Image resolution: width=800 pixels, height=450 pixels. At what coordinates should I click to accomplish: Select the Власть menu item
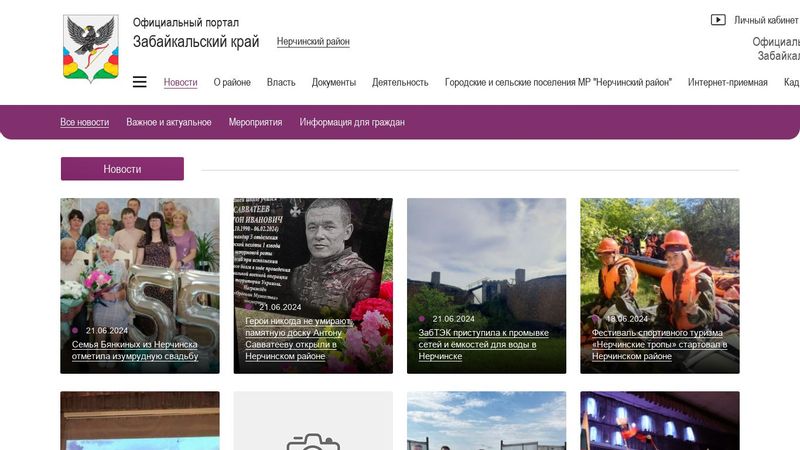pyautogui.click(x=281, y=82)
